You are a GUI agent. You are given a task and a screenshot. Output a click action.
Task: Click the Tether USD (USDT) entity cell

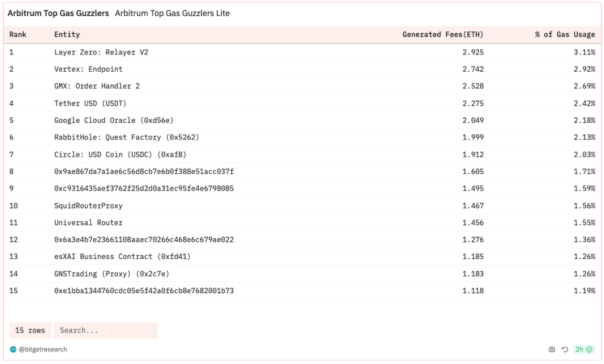coord(90,103)
